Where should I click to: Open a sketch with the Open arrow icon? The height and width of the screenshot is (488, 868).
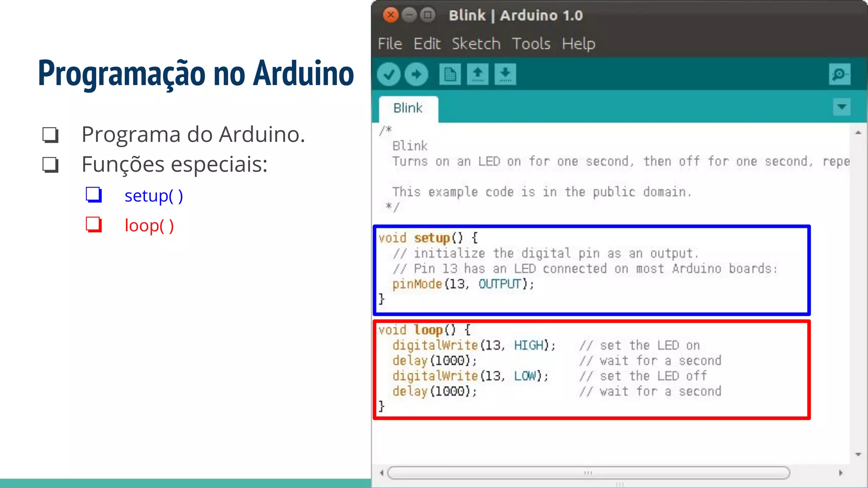tap(478, 75)
